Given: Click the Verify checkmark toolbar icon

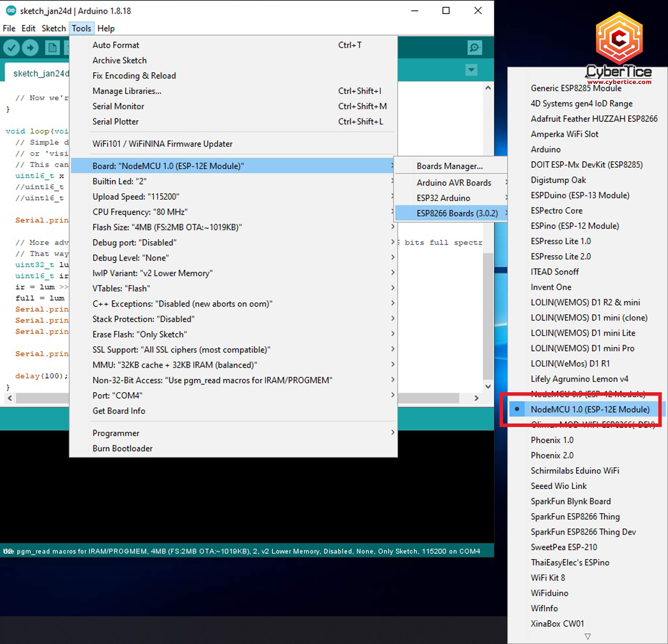Looking at the screenshot, I should [12, 48].
